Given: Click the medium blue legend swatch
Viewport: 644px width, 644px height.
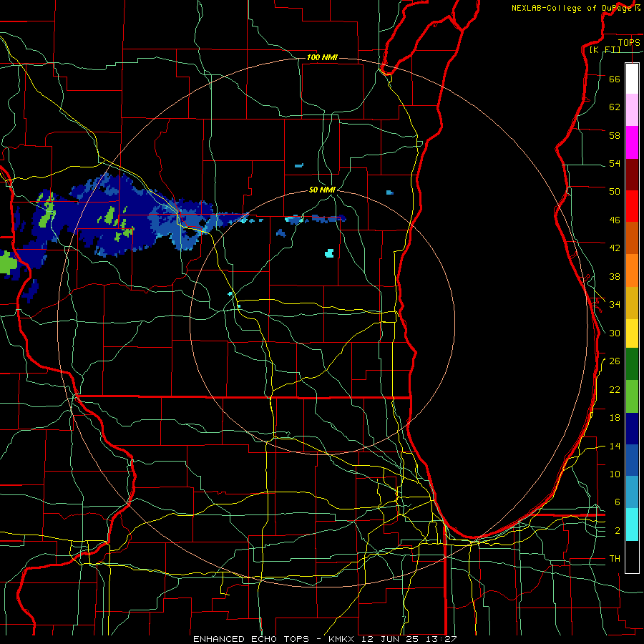Looking at the screenshot, I should [x=632, y=461].
